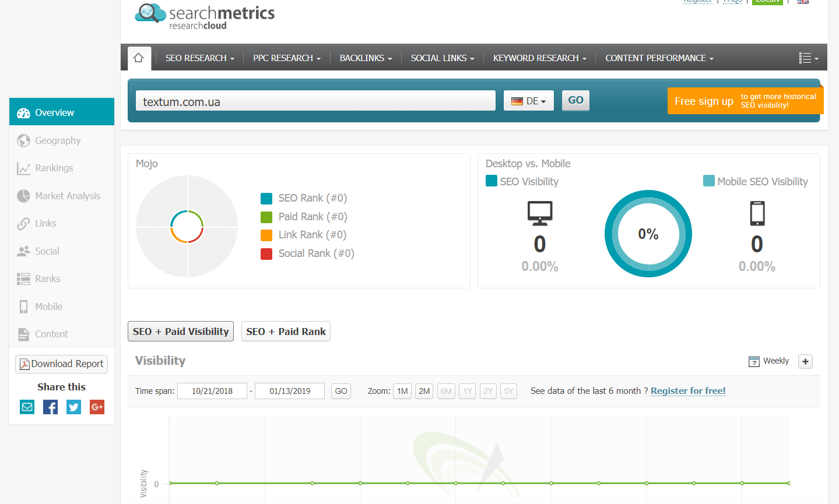This screenshot has height=504, width=839.
Task: Set chart zoom to 2M
Action: pos(424,391)
